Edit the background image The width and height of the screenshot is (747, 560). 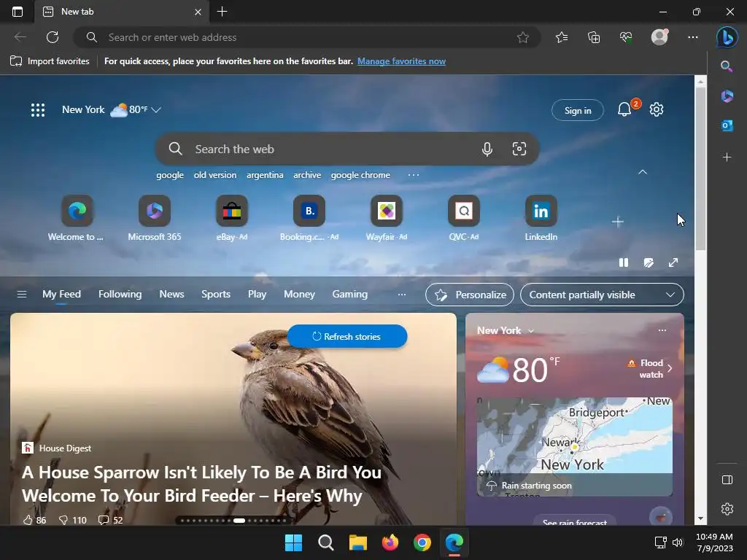click(x=649, y=262)
